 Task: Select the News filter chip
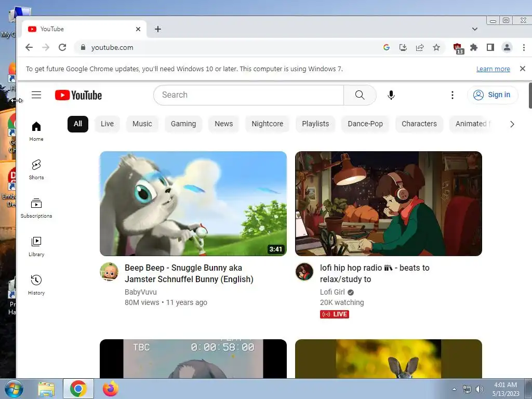(x=223, y=124)
